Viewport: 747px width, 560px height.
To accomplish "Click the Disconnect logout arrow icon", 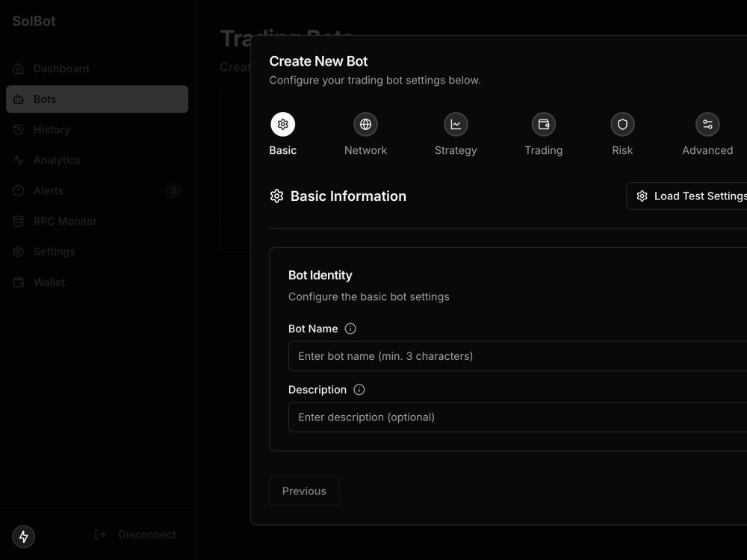I will click(x=100, y=535).
